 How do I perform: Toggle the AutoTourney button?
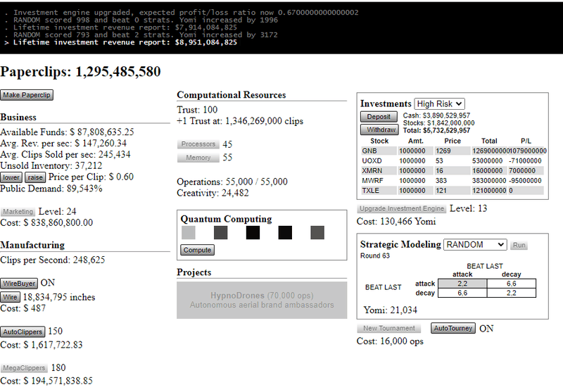453,328
